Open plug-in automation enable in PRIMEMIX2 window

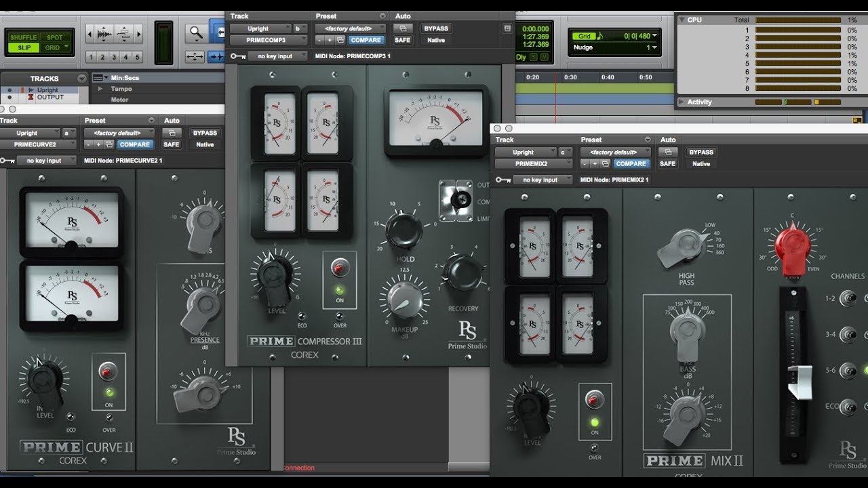pos(668,152)
